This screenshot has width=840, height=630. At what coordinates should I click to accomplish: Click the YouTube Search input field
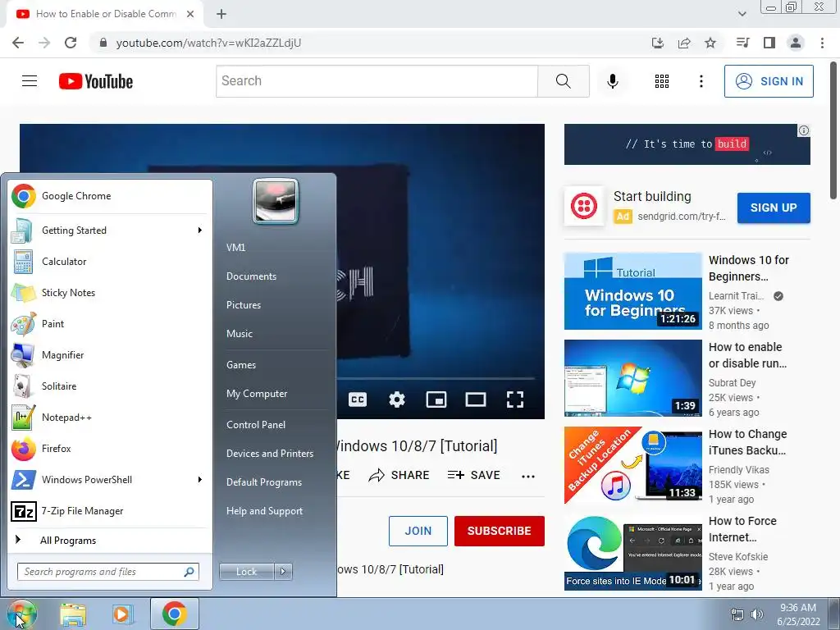377,81
